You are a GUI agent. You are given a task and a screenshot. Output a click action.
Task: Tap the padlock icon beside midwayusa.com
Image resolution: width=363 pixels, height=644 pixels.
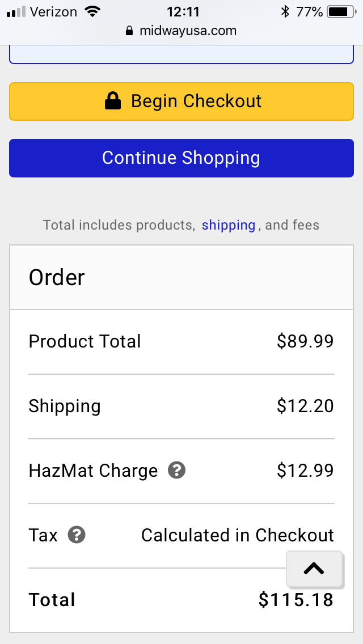click(x=129, y=31)
